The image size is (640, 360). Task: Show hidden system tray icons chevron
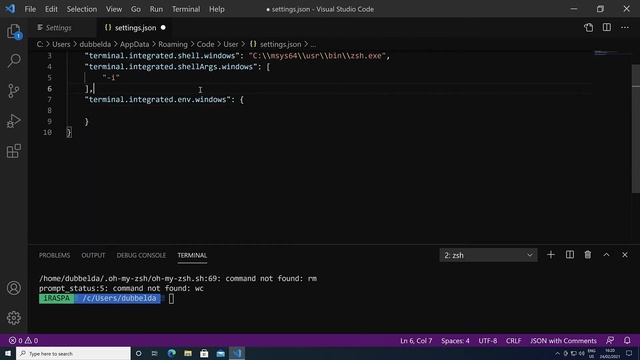click(x=557, y=353)
